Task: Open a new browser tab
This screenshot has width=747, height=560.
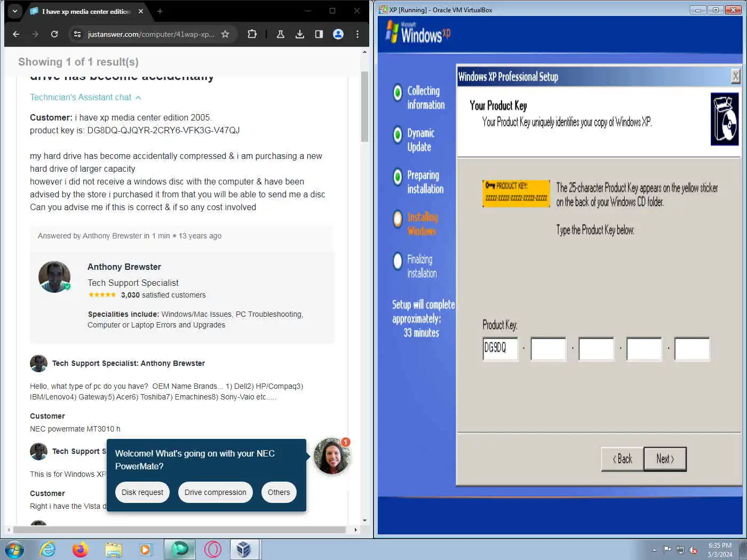Action: [x=160, y=11]
